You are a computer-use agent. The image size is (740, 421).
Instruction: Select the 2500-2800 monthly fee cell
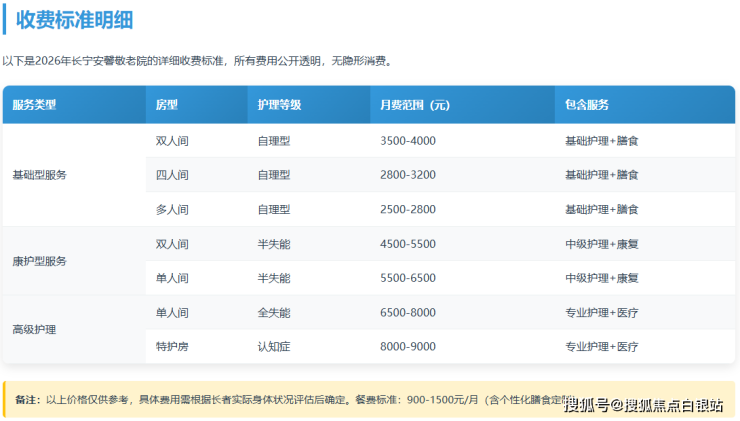point(408,209)
